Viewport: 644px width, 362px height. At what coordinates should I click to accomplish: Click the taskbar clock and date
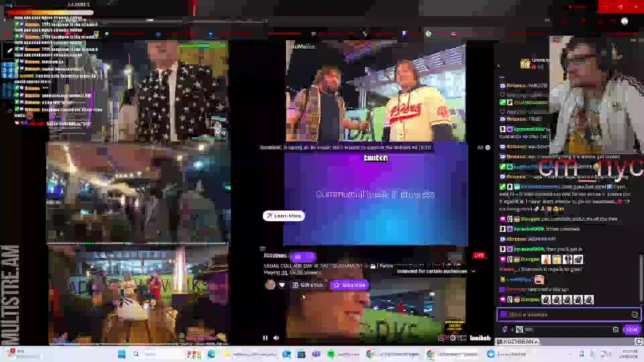[x=630, y=354]
